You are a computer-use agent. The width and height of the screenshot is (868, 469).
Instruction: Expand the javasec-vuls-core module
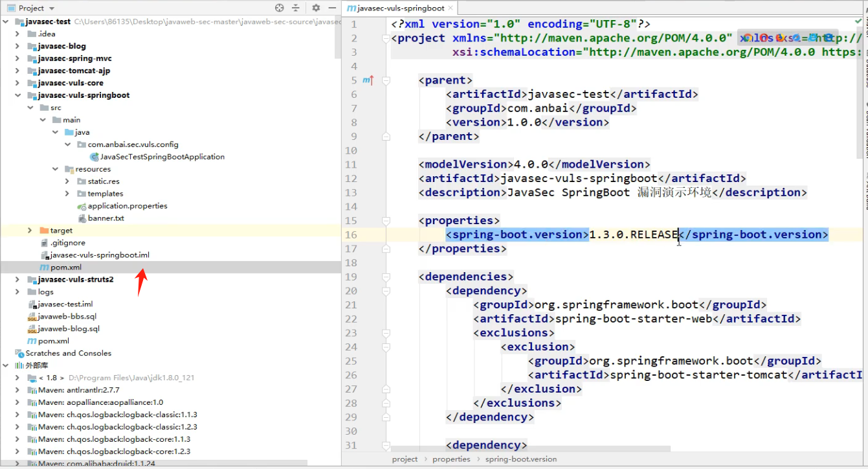(18, 83)
